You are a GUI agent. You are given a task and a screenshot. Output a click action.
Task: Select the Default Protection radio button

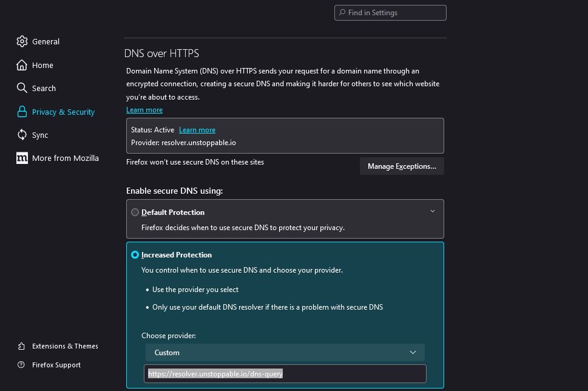tap(135, 212)
